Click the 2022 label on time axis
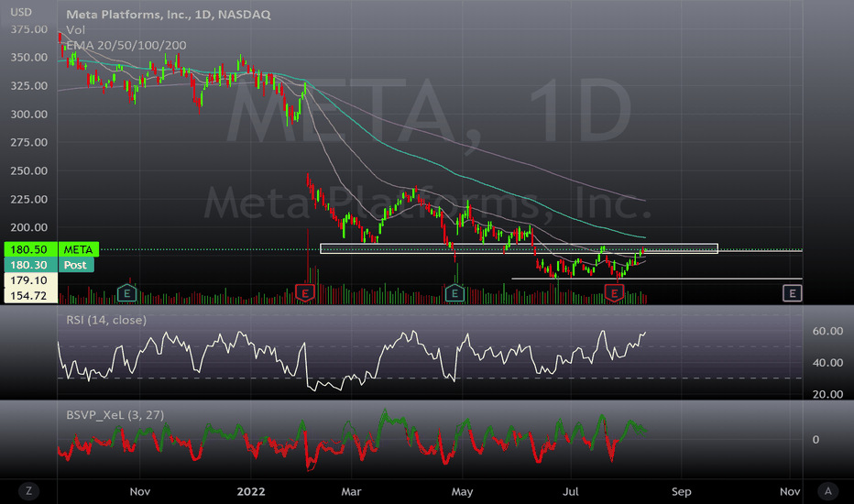Screen dimensions: 854x504 click(251, 491)
